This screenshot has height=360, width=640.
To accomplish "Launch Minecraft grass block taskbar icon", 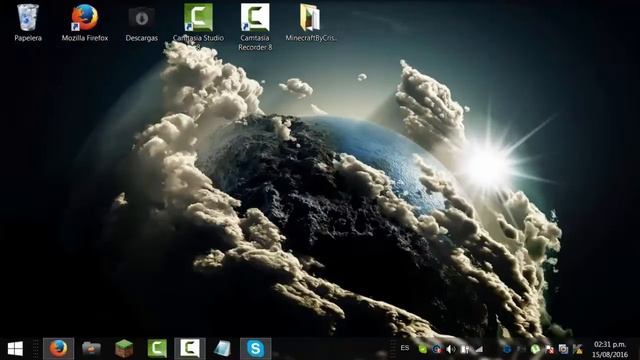I will (124, 349).
